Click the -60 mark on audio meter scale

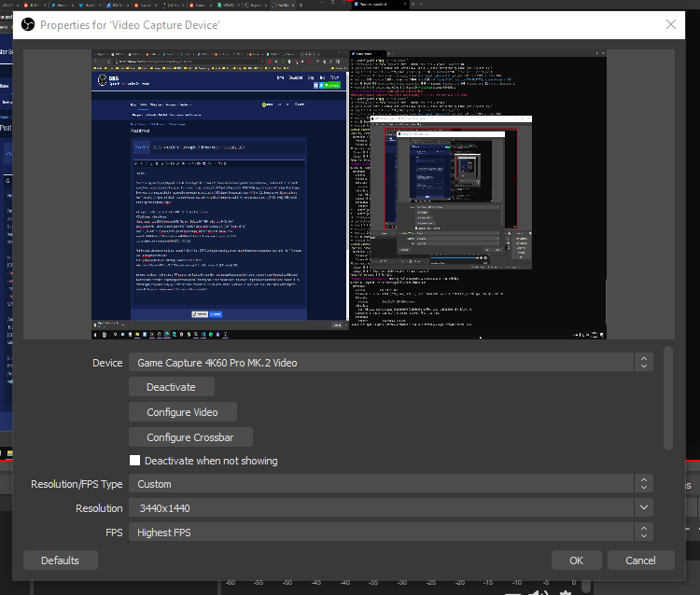click(231, 583)
